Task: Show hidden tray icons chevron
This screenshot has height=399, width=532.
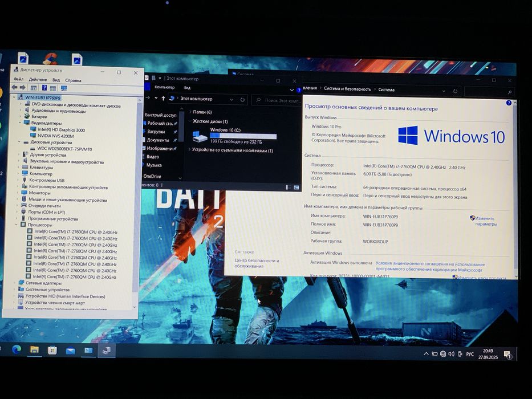Action: tap(426, 353)
